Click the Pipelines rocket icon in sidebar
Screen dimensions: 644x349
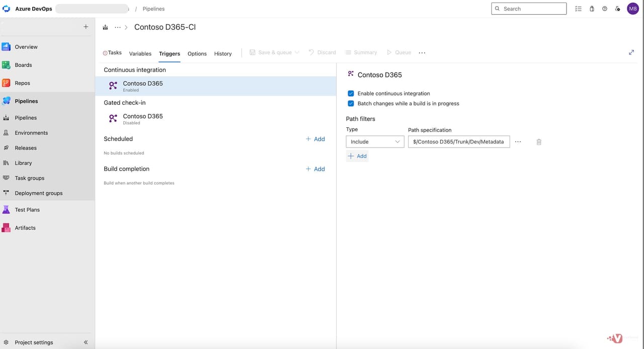pos(6,101)
